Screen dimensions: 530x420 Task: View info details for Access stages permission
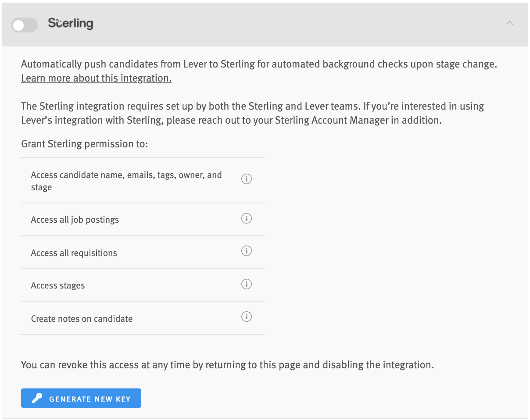[246, 285]
